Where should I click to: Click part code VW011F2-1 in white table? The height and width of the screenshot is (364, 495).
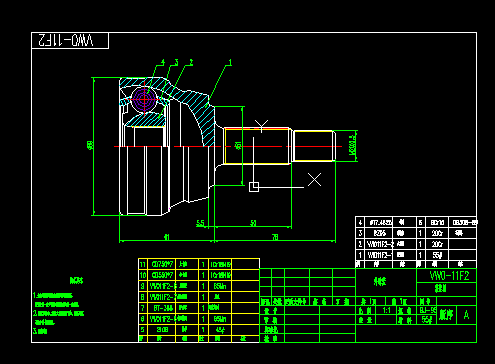[379, 255]
